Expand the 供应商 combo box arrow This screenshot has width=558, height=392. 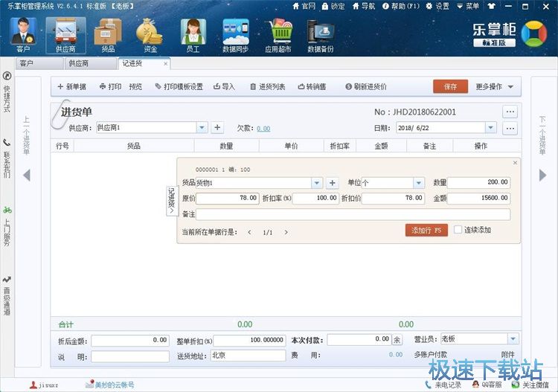click(x=202, y=127)
